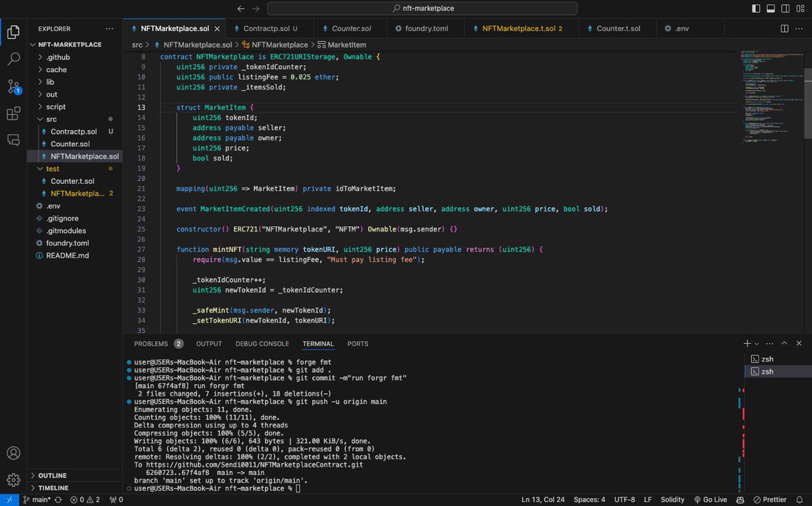The height and width of the screenshot is (506, 812).
Task: Split the editor to the right
Action: click(x=785, y=28)
